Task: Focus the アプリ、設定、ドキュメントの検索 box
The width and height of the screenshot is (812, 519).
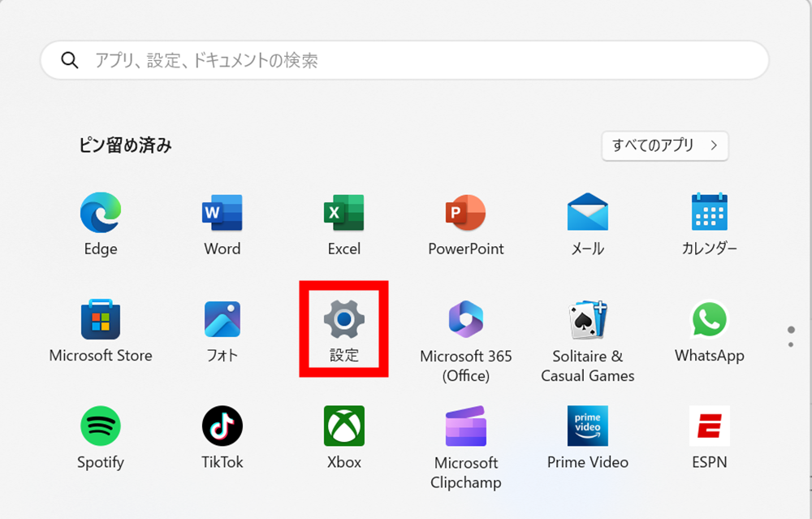Action: pyautogui.click(x=404, y=60)
